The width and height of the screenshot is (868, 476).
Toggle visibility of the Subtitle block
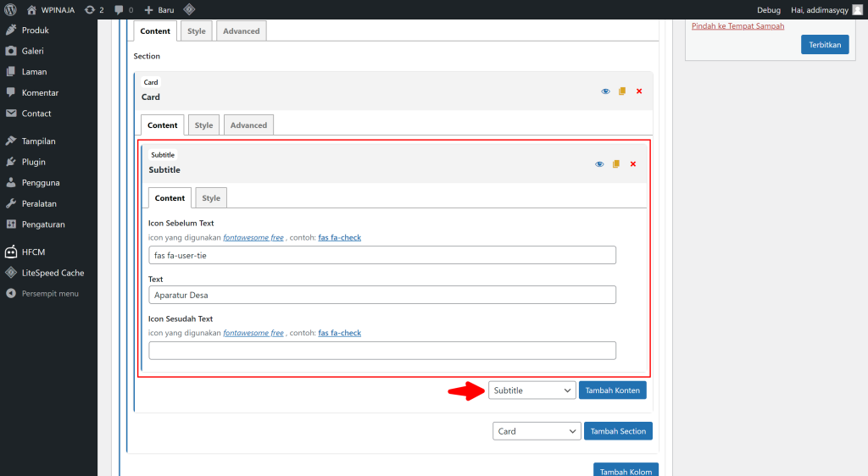(x=599, y=164)
